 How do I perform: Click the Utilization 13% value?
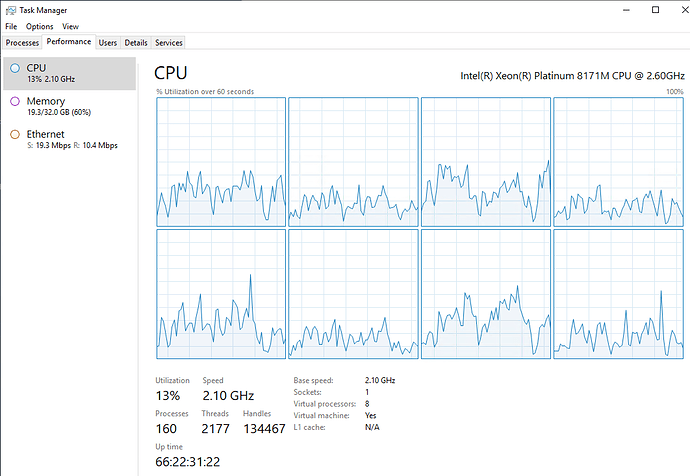pyautogui.click(x=168, y=396)
